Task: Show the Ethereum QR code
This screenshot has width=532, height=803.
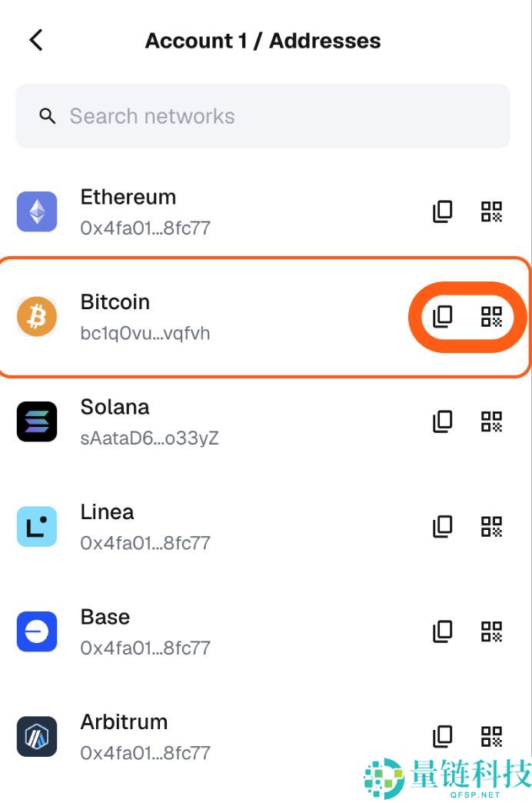Action: pyautogui.click(x=492, y=212)
